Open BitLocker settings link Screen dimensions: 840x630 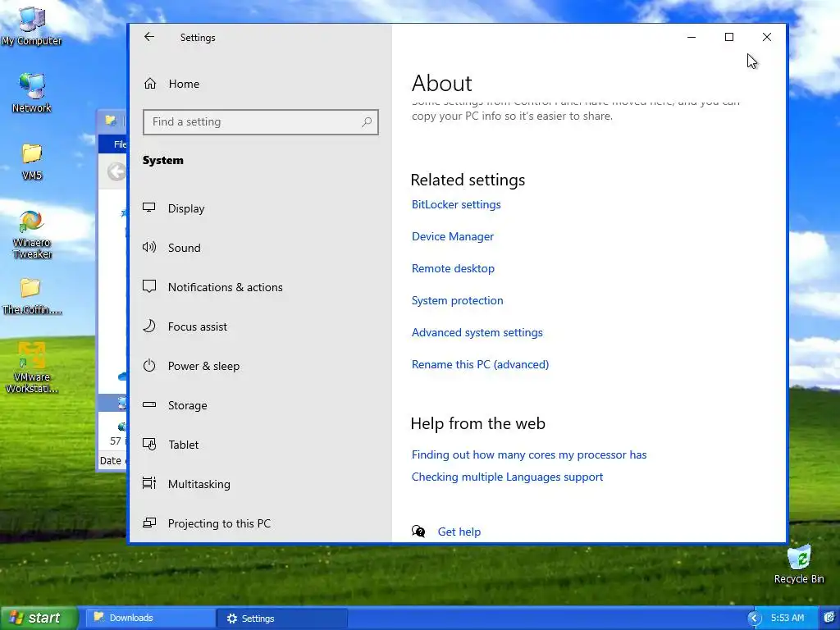coord(456,204)
